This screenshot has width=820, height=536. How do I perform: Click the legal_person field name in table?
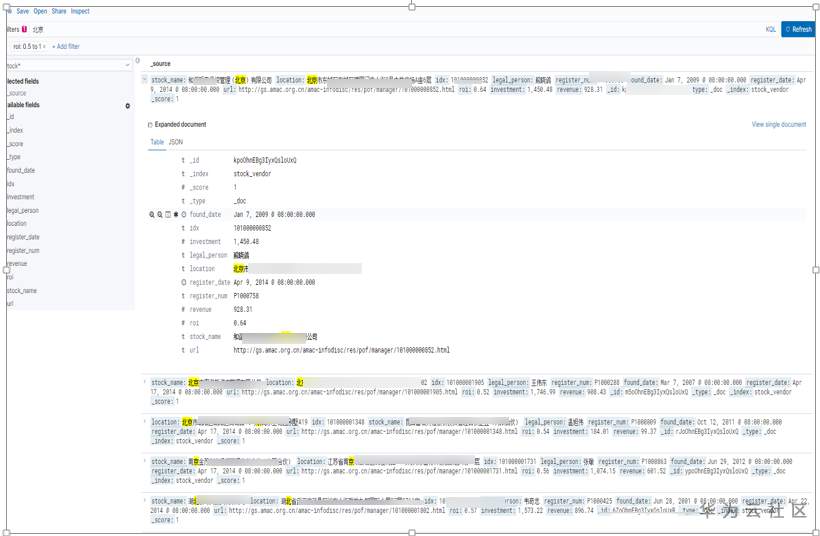point(208,255)
